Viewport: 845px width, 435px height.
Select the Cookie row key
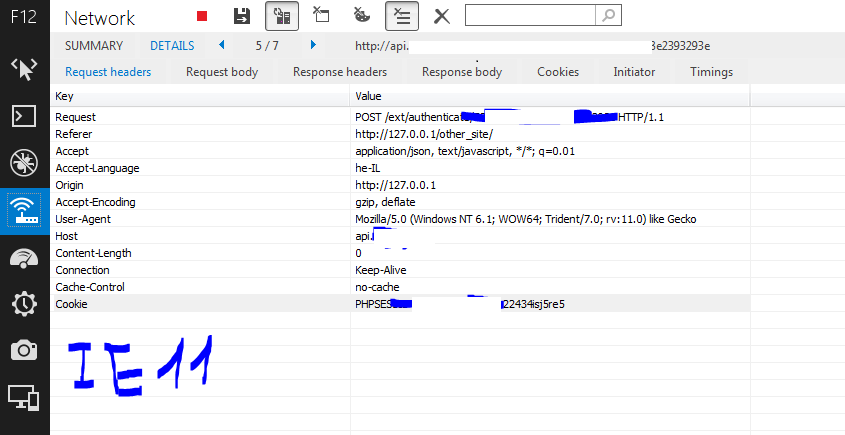[x=71, y=304]
